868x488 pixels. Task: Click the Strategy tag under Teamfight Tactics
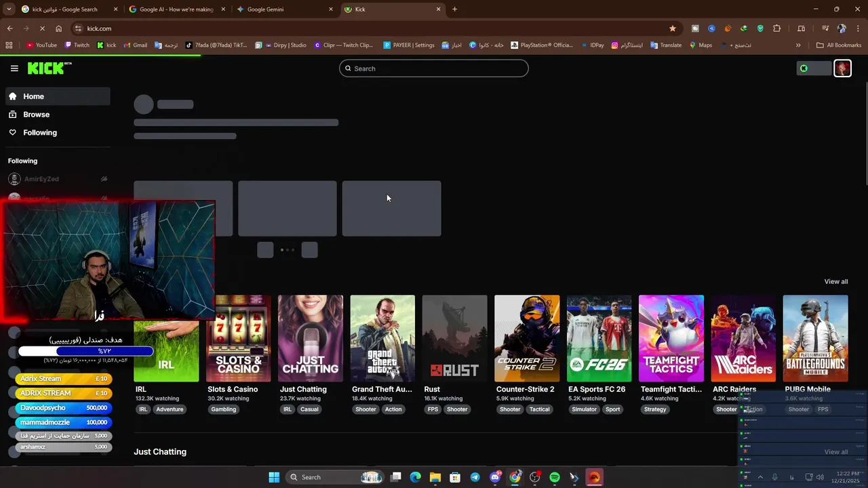pos(655,409)
